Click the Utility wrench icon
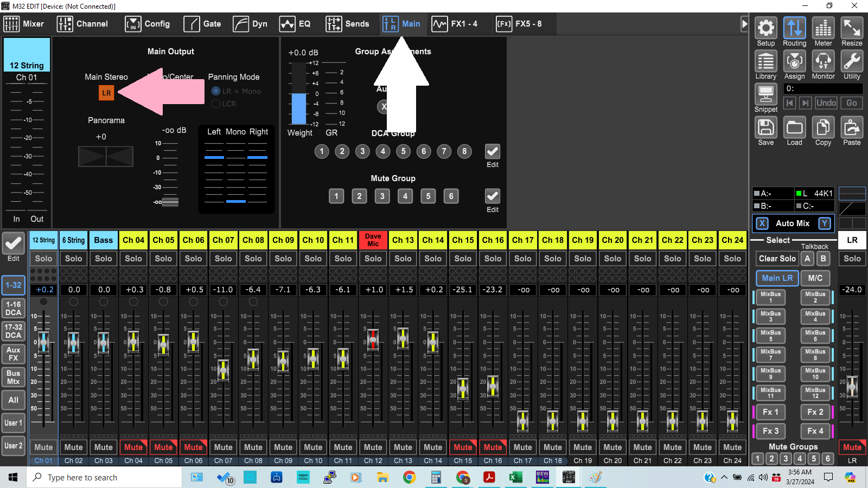This screenshot has height=488, width=868. point(852,62)
